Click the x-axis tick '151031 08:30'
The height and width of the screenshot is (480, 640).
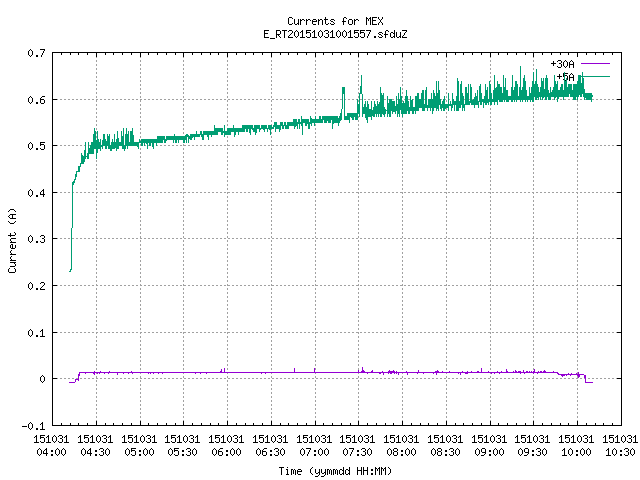(445, 446)
